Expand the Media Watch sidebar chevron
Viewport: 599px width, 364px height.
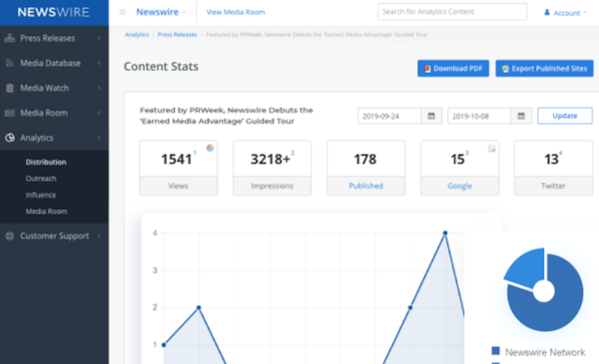tap(99, 88)
